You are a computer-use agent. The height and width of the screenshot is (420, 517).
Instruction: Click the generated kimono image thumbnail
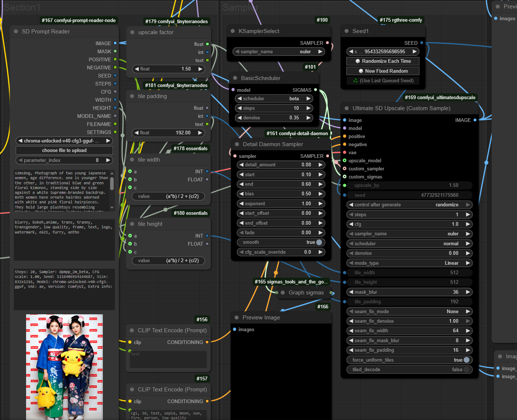(x=64, y=367)
